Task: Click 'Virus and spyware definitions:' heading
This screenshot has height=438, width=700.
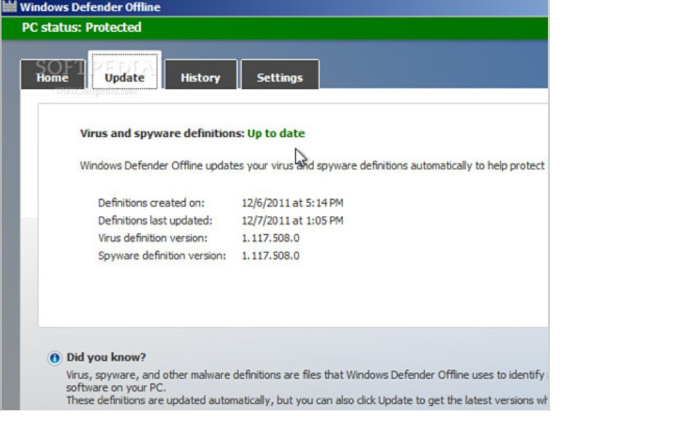Action: click(162, 133)
